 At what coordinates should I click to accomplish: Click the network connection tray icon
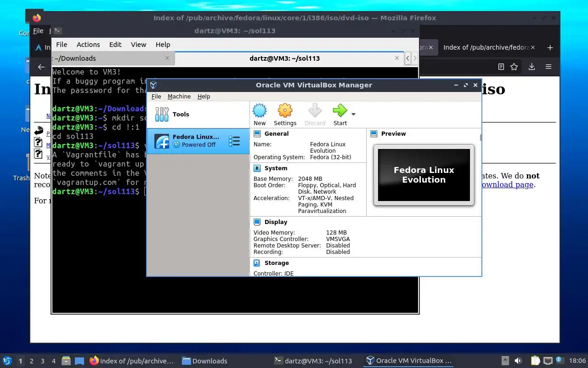(x=548, y=361)
